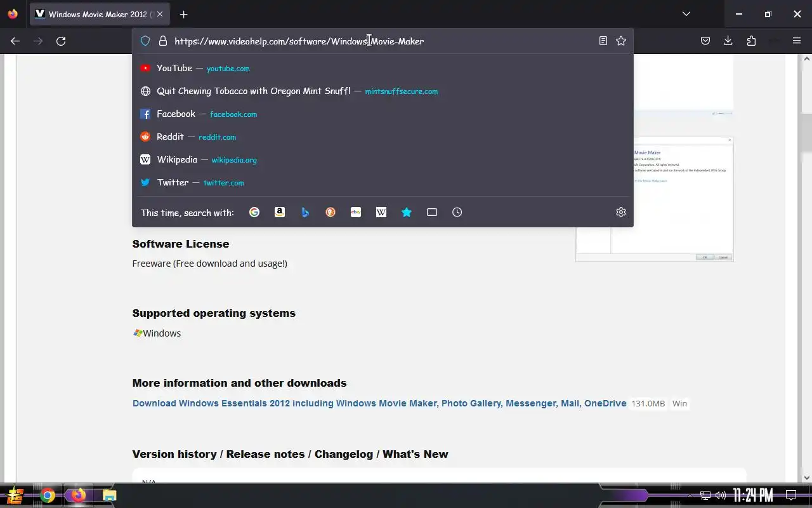Image resolution: width=812 pixels, height=508 pixels.
Task: Open the volume control tray icon
Action: 721,495
